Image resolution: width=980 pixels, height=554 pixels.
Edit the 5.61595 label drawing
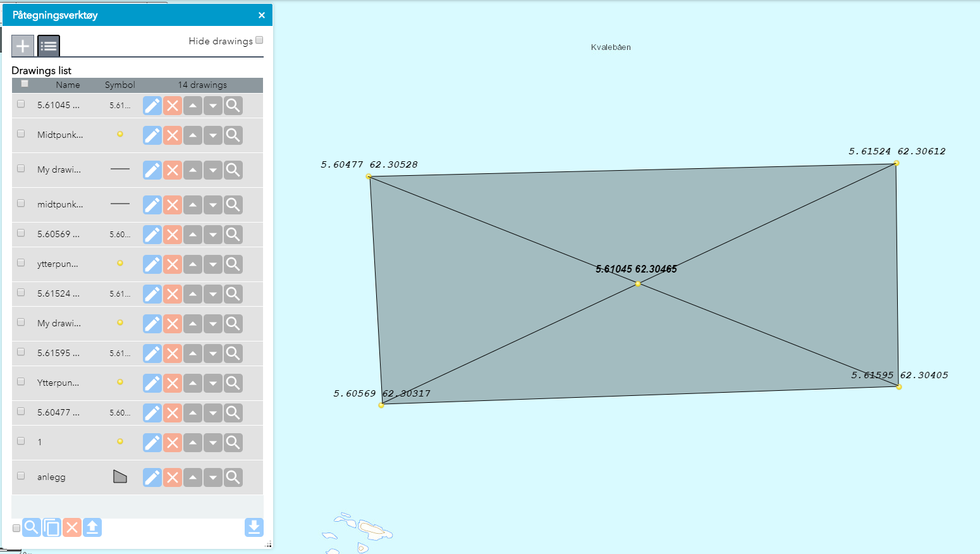[152, 354]
